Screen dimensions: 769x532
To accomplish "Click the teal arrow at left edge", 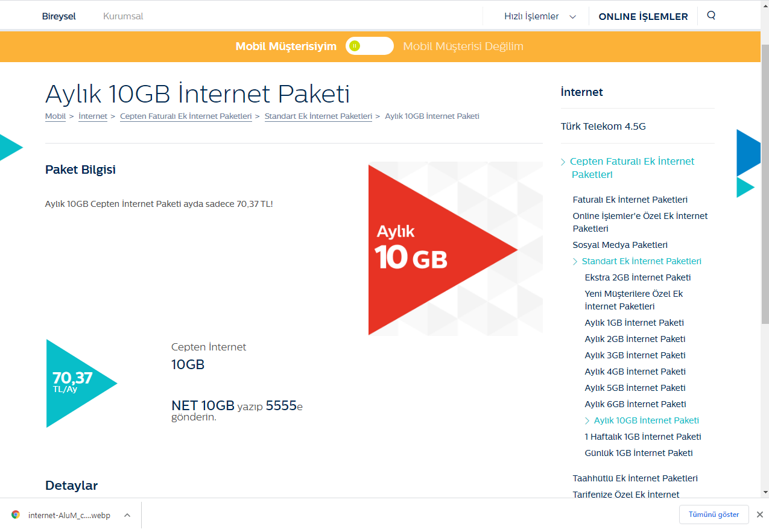I will pos(8,147).
